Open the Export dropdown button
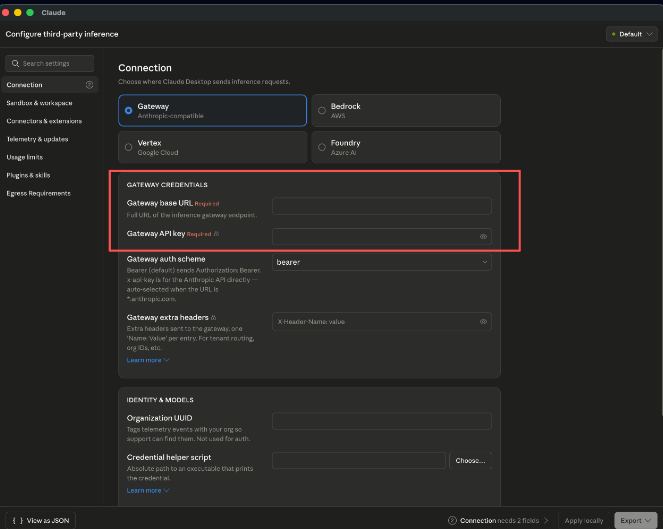 [636, 521]
